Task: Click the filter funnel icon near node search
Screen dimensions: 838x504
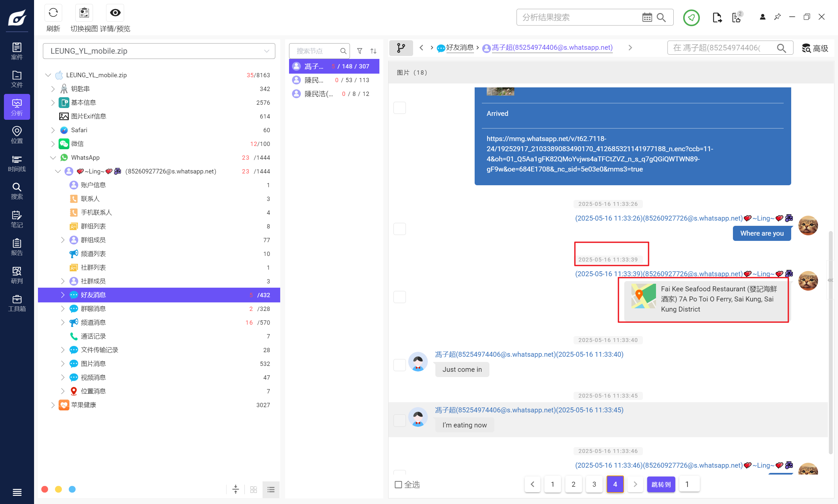Action: 359,51
